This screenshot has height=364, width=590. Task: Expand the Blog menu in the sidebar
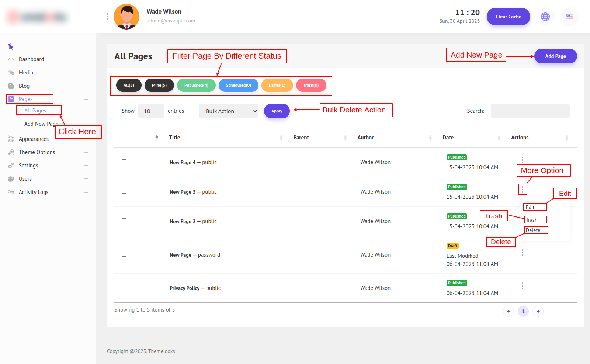coord(86,86)
